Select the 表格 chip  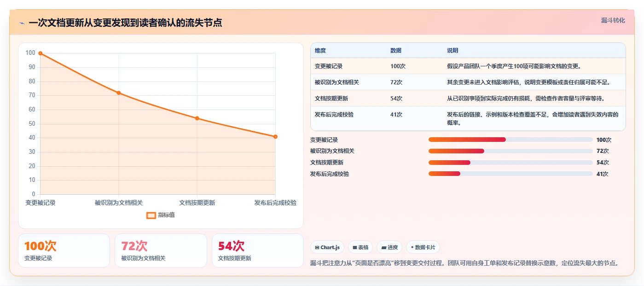pos(360,247)
